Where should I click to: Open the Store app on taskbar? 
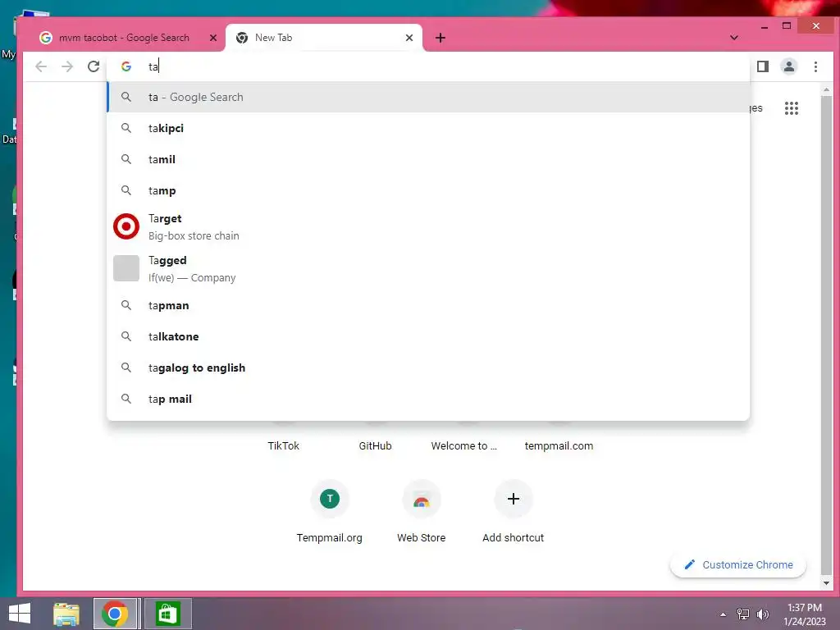tap(167, 614)
